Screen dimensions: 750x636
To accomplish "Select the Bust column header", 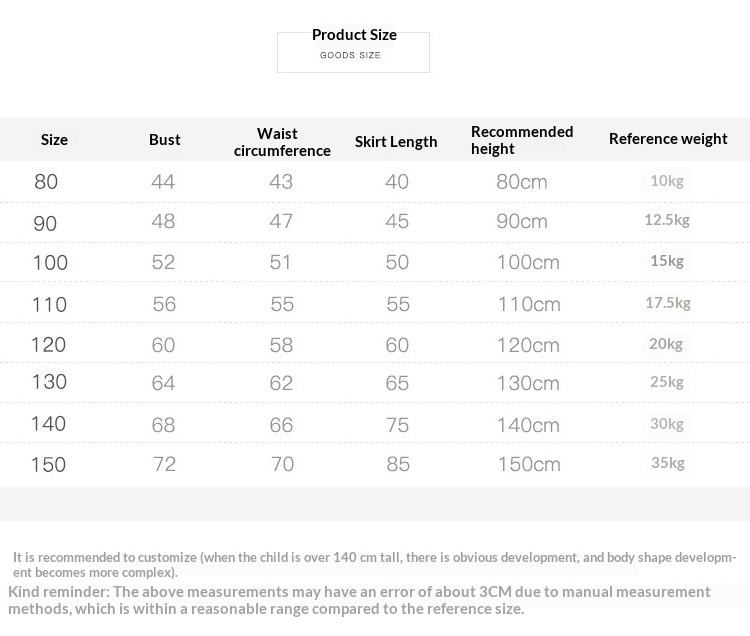I will (165, 140).
